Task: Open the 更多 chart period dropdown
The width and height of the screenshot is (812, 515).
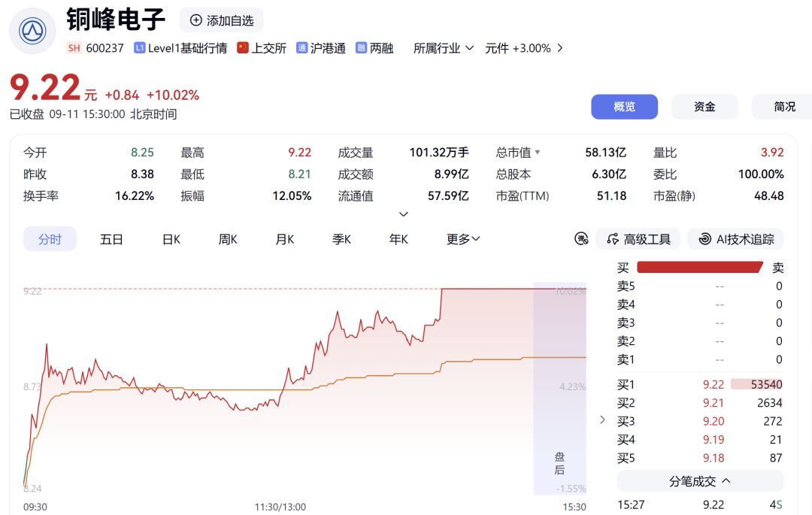Action: (x=463, y=239)
